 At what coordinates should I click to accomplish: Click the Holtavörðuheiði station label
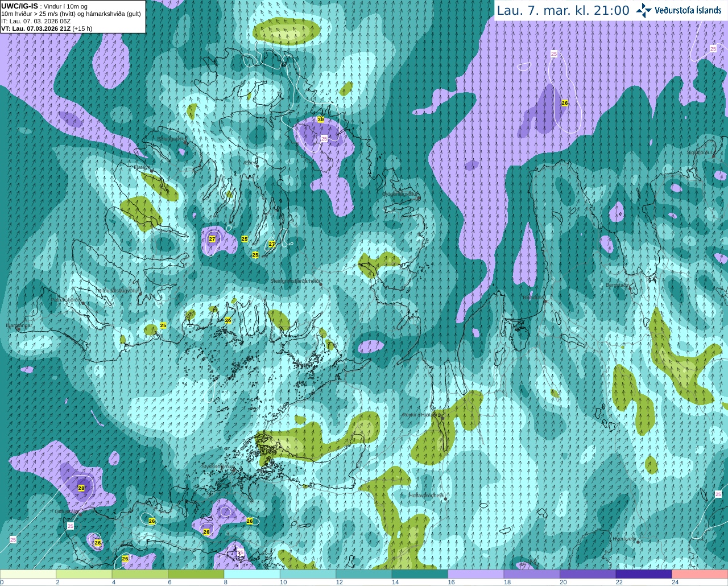426,496
